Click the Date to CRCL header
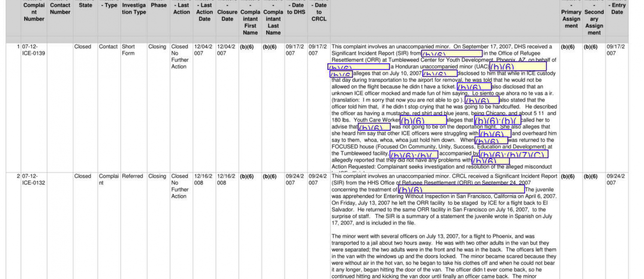644x279 pixels. (x=319, y=12)
